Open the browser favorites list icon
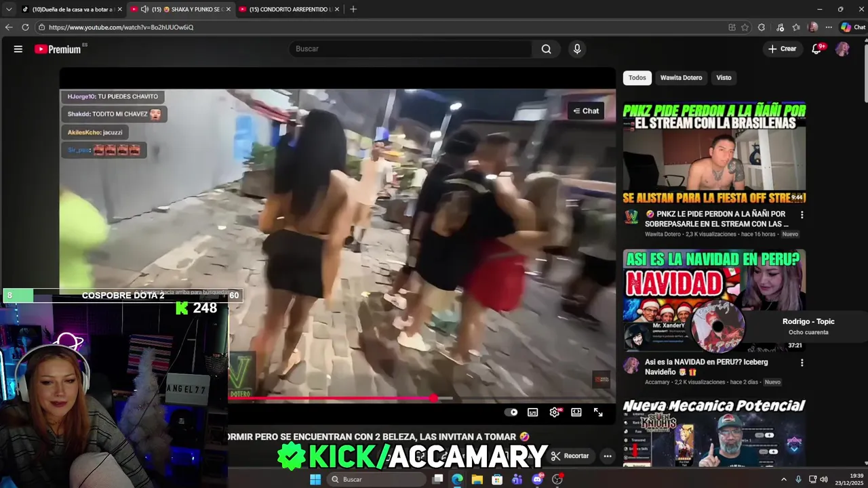This screenshot has width=868, height=488. coord(796,27)
